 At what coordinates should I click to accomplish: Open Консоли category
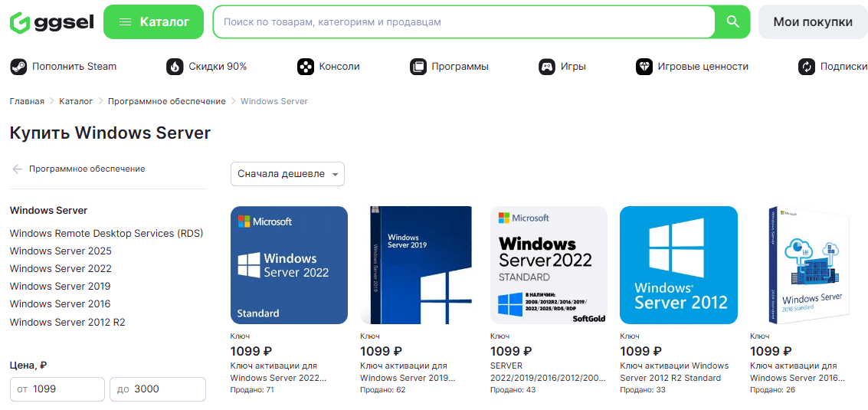[339, 67]
